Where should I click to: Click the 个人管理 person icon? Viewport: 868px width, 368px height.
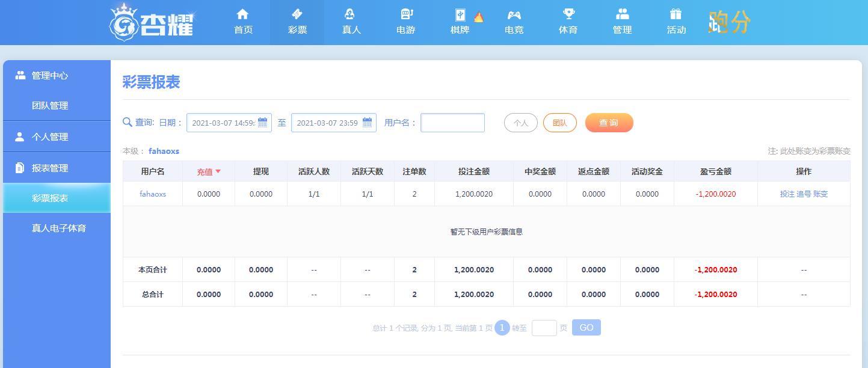(x=20, y=136)
